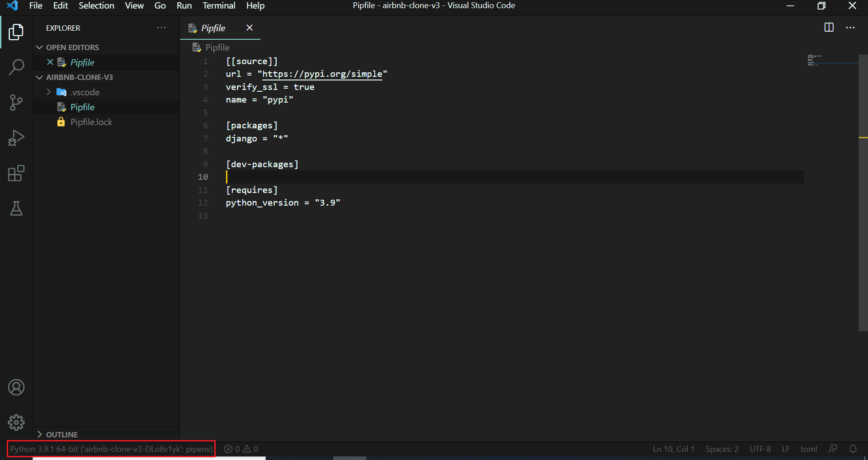The height and width of the screenshot is (460, 868).
Task: Change encoding via UTF-8 status item
Action: pyautogui.click(x=760, y=449)
